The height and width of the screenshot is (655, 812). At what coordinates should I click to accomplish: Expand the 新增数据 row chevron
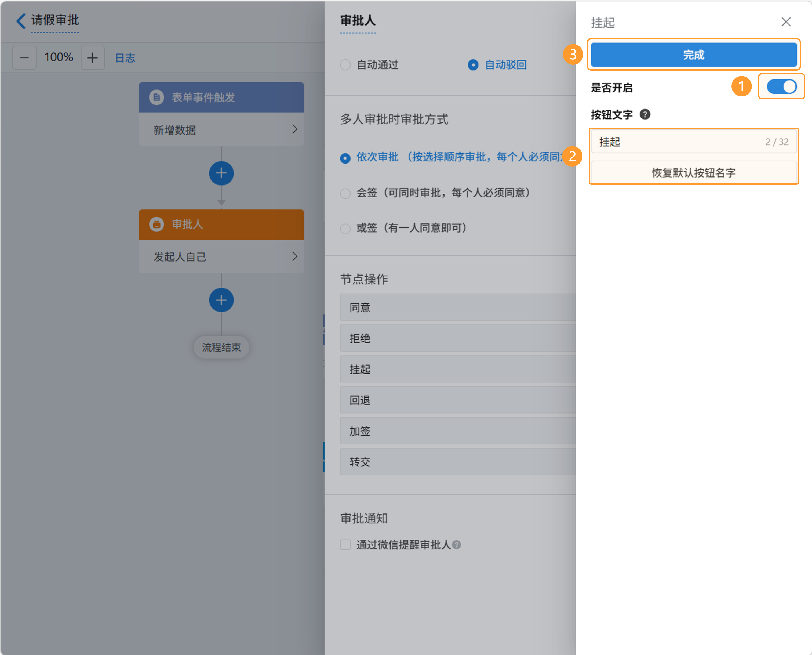(295, 129)
